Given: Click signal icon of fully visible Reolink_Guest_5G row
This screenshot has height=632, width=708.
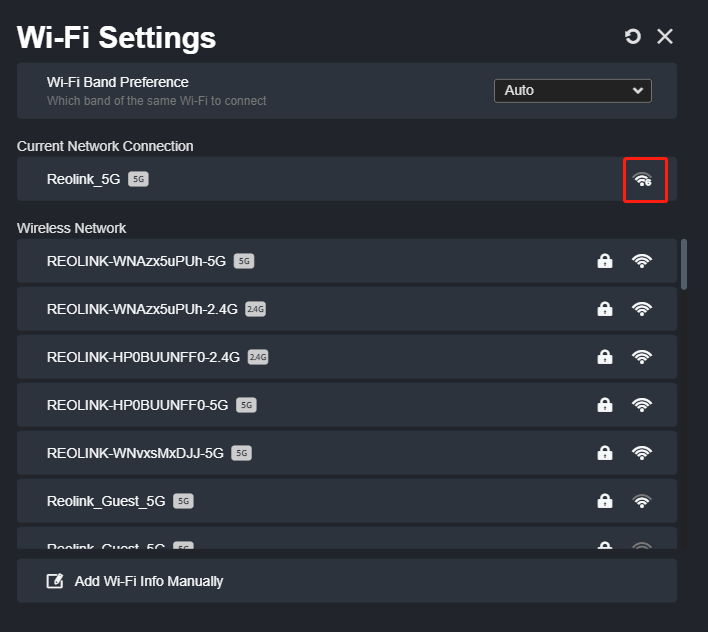Looking at the screenshot, I should click(642, 501).
